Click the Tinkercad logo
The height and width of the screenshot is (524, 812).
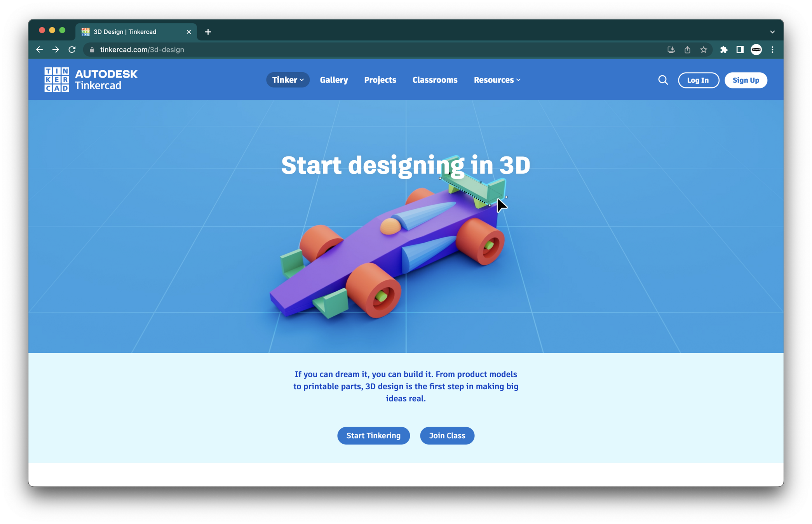click(x=91, y=80)
